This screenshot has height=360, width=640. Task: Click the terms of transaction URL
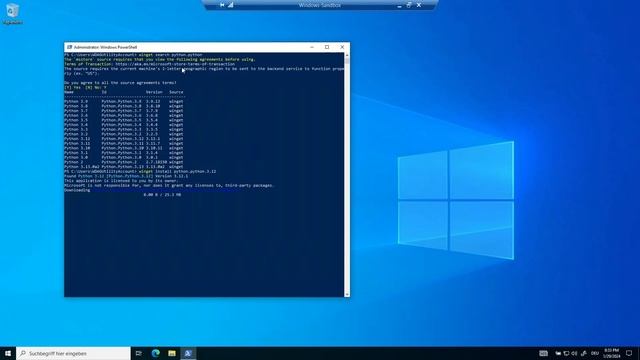pos(175,64)
